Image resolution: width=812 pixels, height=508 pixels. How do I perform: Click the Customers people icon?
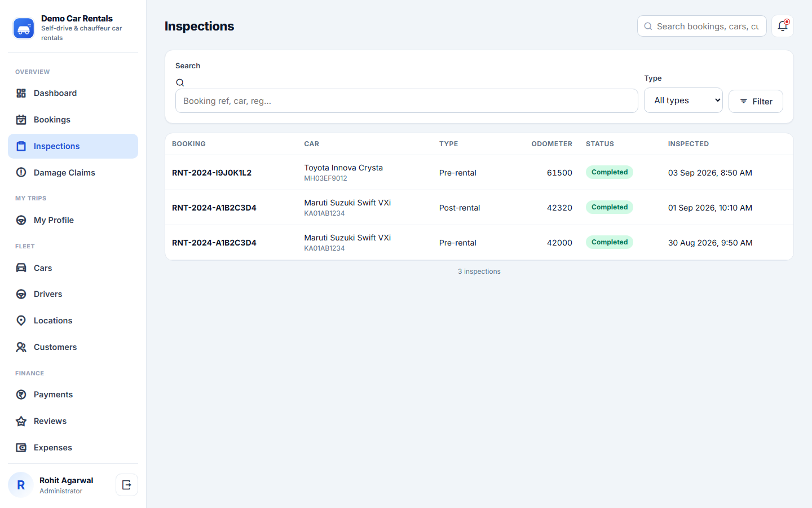[21, 347]
